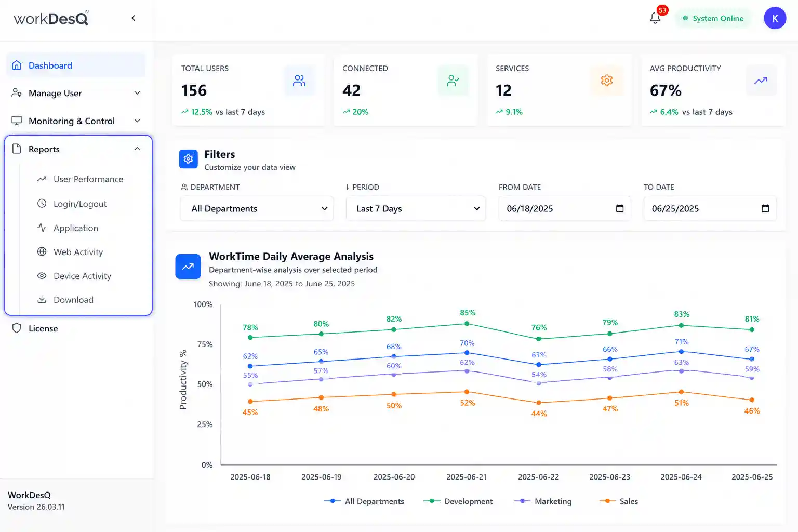Go to Dashboard in sidebar

pyautogui.click(x=76, y=65)
